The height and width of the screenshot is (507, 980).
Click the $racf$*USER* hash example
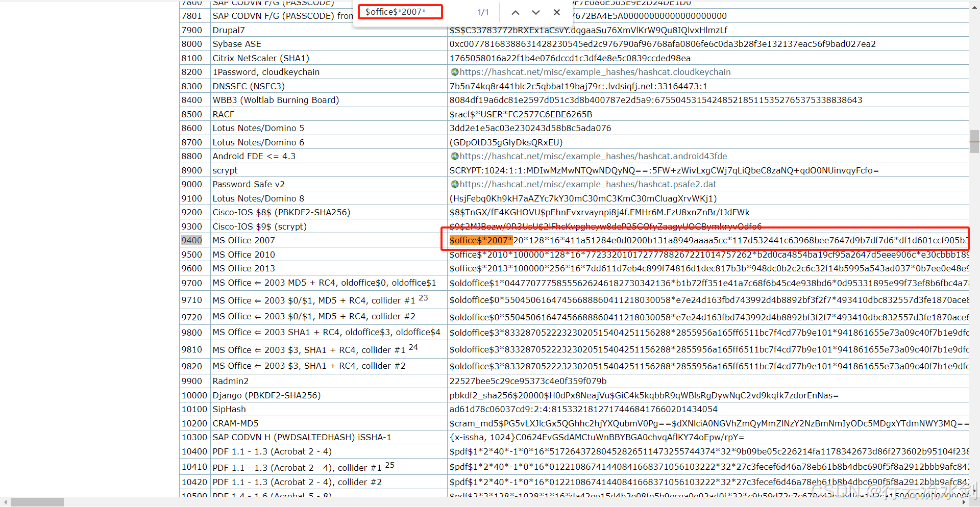click(x=521, y=115)
